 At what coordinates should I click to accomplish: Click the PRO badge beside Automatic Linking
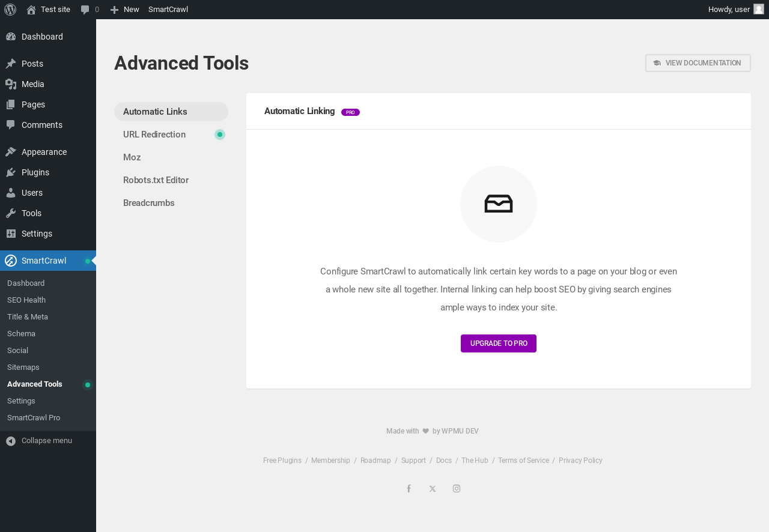coord(350,112)
